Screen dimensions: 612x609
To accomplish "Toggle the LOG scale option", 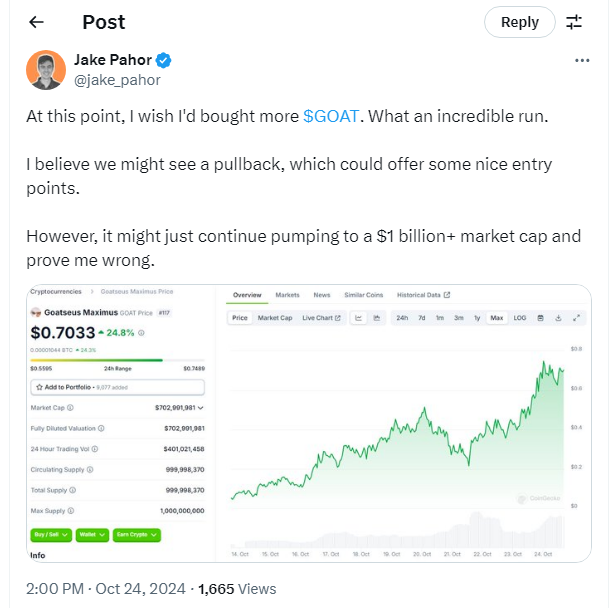I will click(x=520, y=318).
